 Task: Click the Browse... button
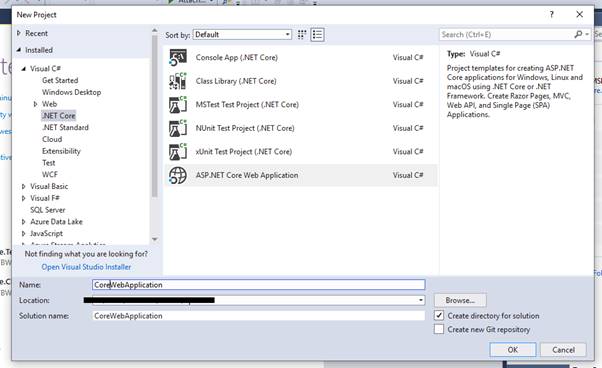coord(460,300)
